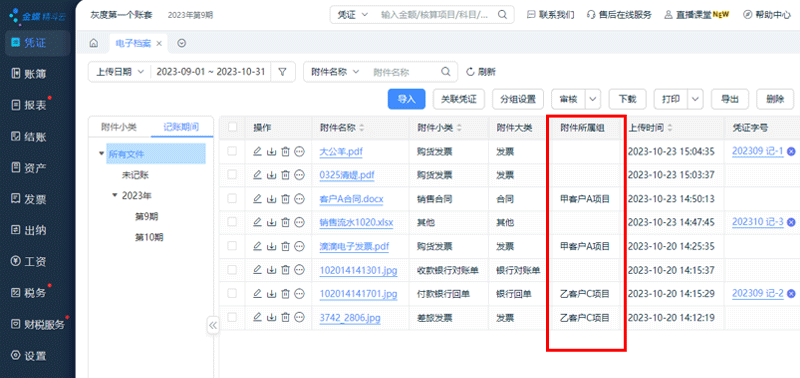Check the 3742_2806.jpg row checkbox
The width and height of the screenshot is (800, 378).
click(233, 317)
